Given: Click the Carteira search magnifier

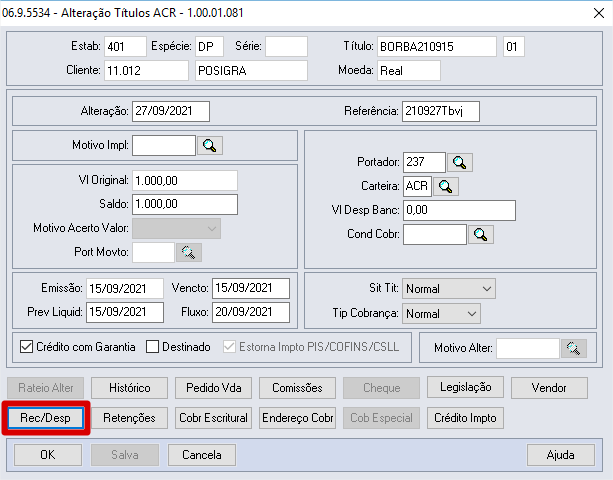Looking at the screenshot, I should click(x=446, y=186).
